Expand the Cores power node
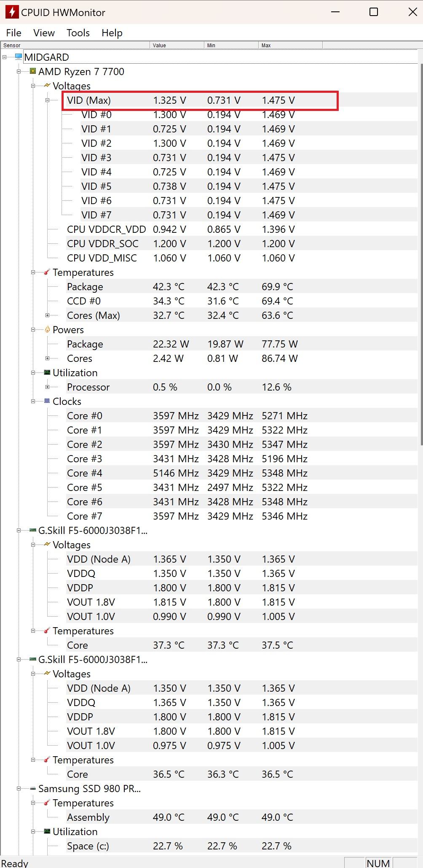Image resolution: width=423 pixels, height=868 pixels. (x=48, y=359)
